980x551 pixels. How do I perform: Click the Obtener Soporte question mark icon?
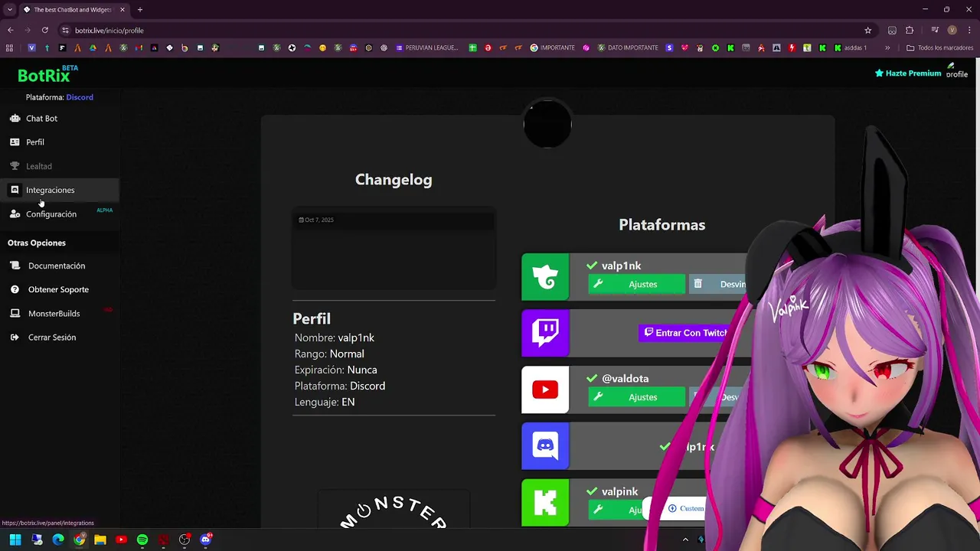pyautogui.click(x=15, y=289)
